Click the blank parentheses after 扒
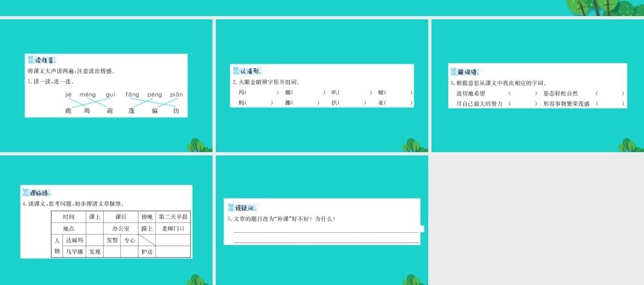The image size is (644, 285). pos(352,103)
